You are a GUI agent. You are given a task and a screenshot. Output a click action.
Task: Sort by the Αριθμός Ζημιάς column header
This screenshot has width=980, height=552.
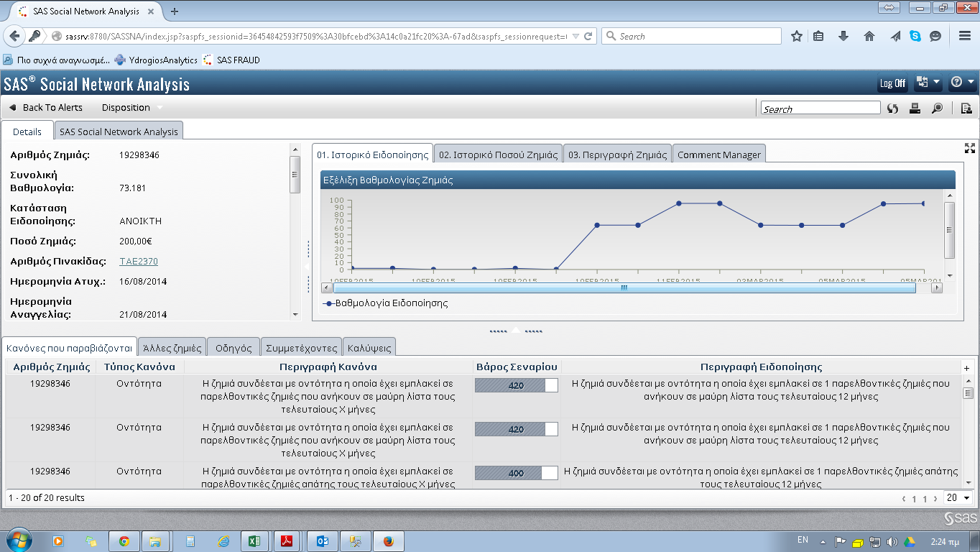click(x=50, y=367)
